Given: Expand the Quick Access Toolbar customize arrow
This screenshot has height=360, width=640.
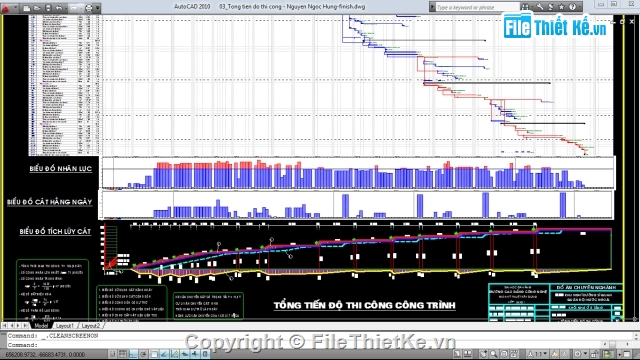Looking at the screenshot, I should [97, 8].
